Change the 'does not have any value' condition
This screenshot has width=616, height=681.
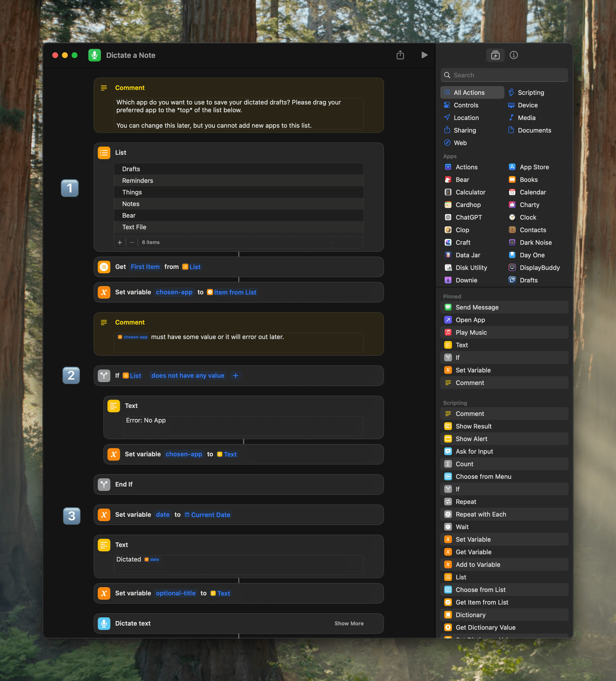click(x=188, y=375)
